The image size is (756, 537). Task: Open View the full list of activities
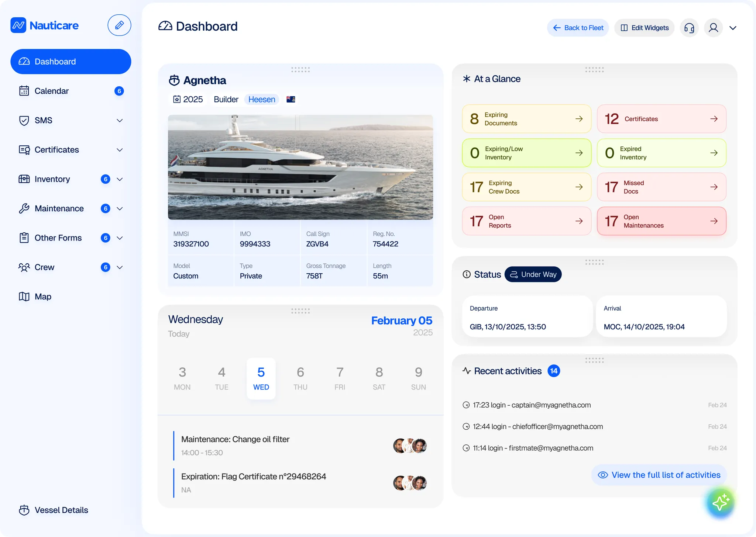[x=659, y=475]
